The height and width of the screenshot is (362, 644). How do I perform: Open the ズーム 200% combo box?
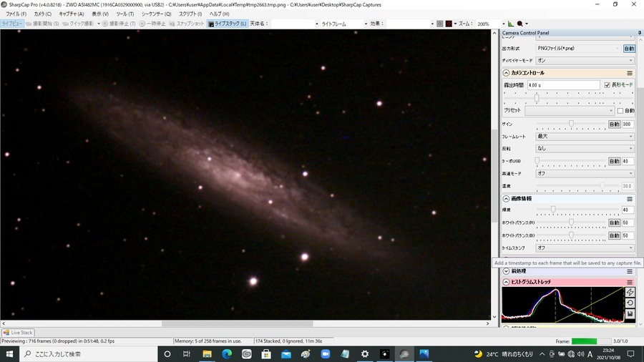490,24
